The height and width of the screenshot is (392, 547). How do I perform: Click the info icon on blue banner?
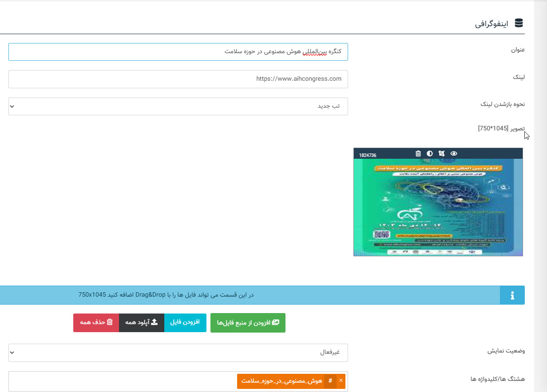pos(512,295)
